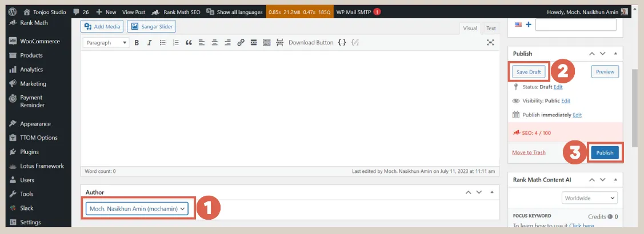644x234 pixels.
Task: Click the Add Media button
Action: click(102, 26)
